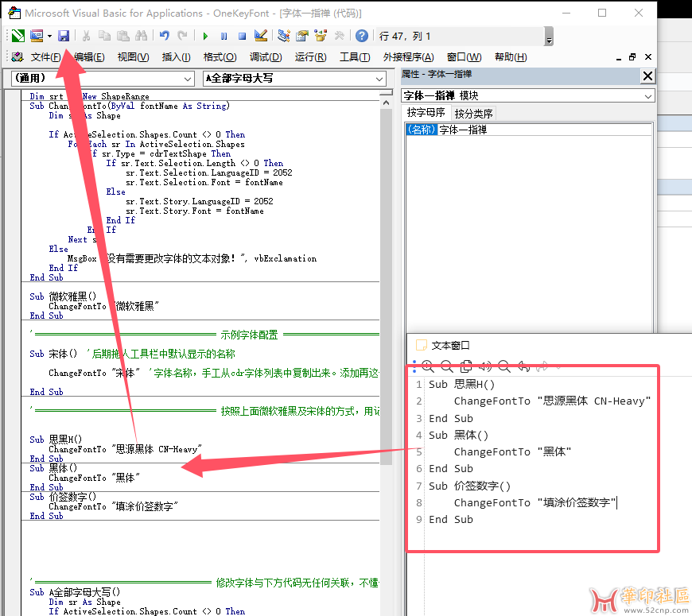Toggle Design Mode

pyautogui.click(x=261, y=36)
